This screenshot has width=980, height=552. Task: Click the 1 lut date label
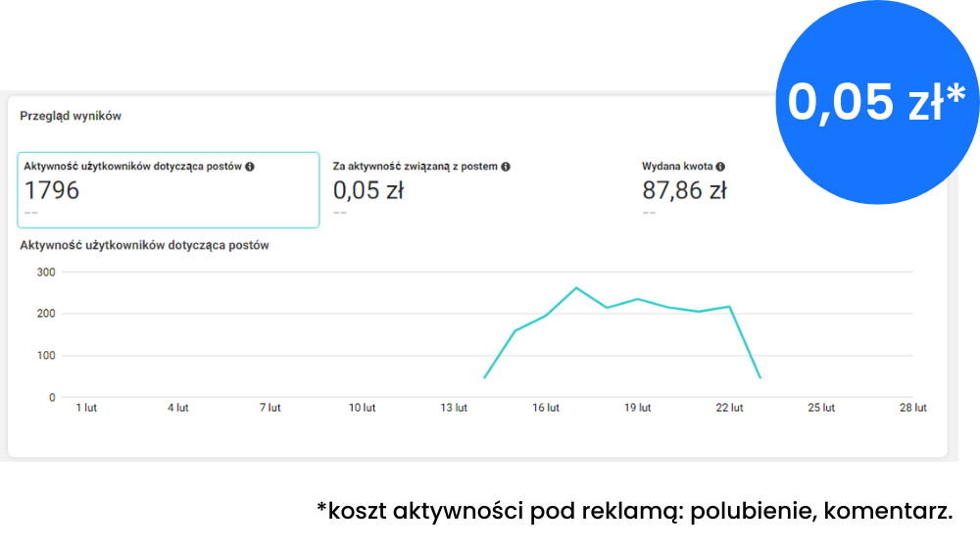click(86, 408)
